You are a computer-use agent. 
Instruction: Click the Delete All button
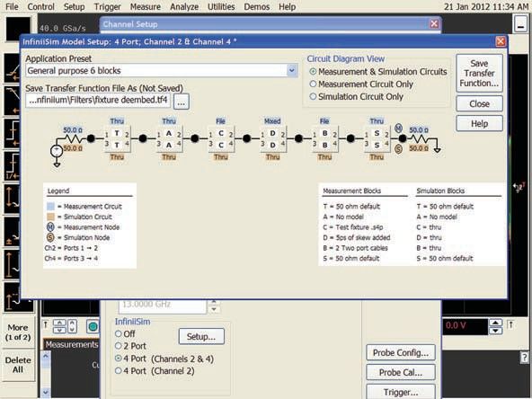coord(18,365)
